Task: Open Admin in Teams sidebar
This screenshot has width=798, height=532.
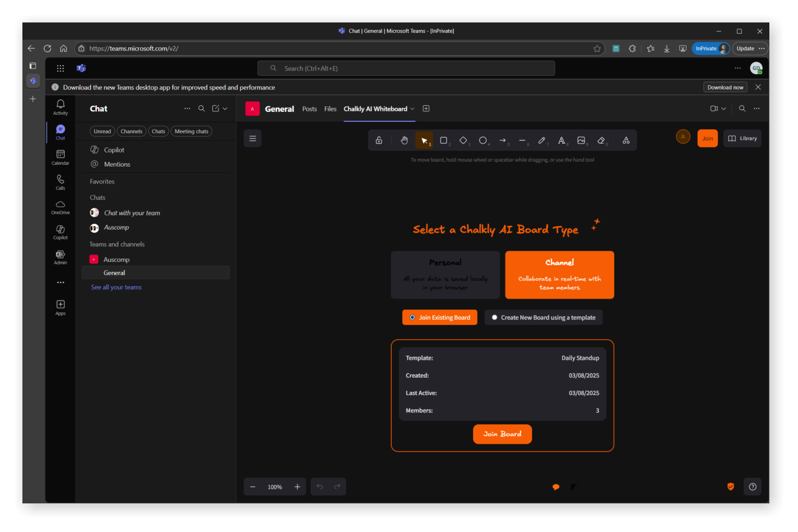Action: pos(60,257)
